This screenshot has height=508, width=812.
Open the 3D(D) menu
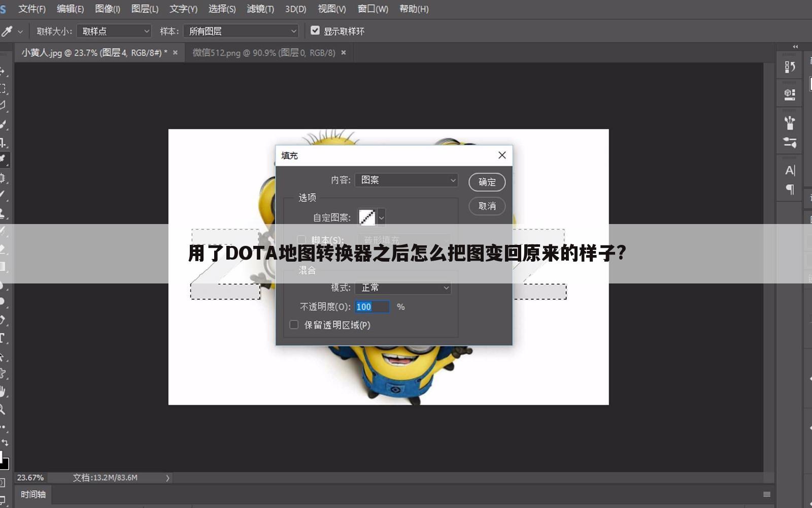pos(295,9)
